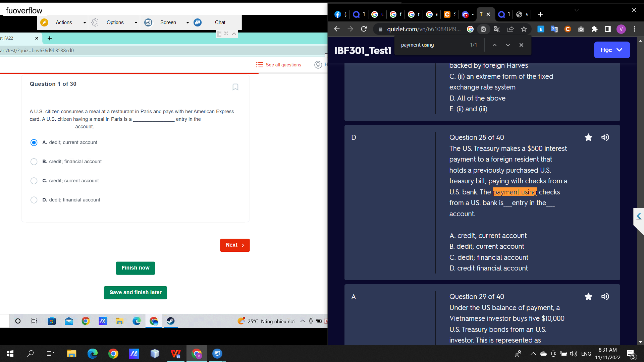Reload the Quizlet page

pyautogui.click(x=364, y=29)
